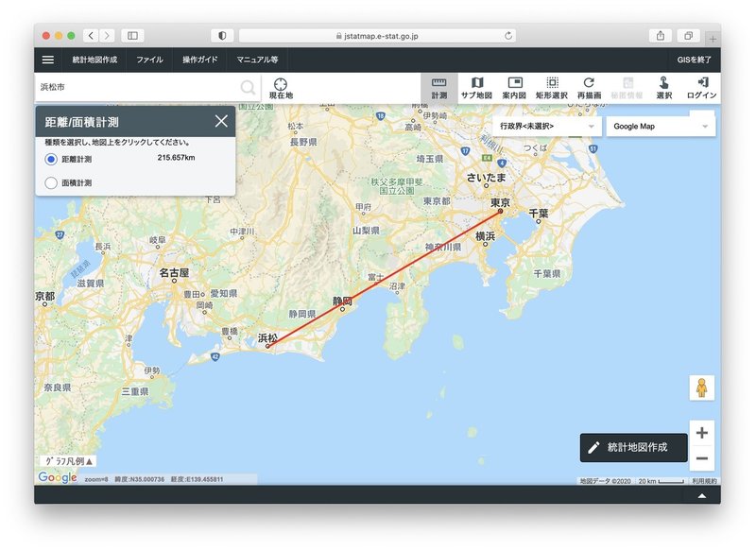The image size is (756, 551).
Task: Click the Safari back arrow
Action: pyautogui.click(x=91, y=36)
